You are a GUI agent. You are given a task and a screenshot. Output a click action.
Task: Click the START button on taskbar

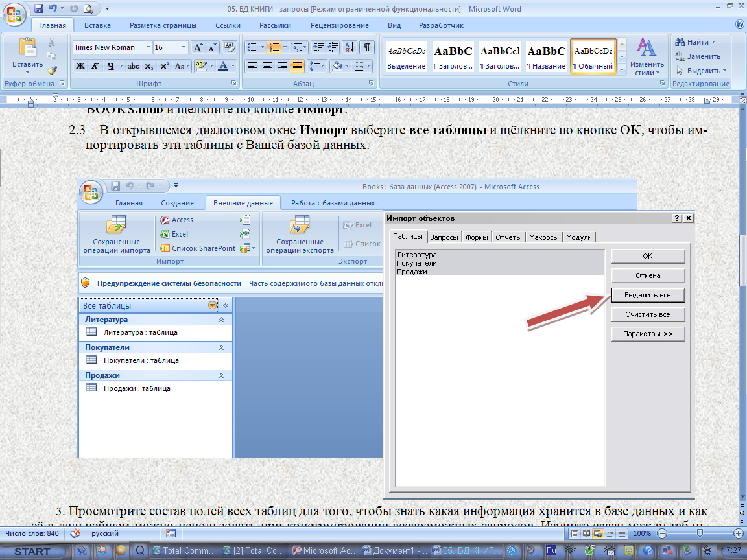[32, 551]
